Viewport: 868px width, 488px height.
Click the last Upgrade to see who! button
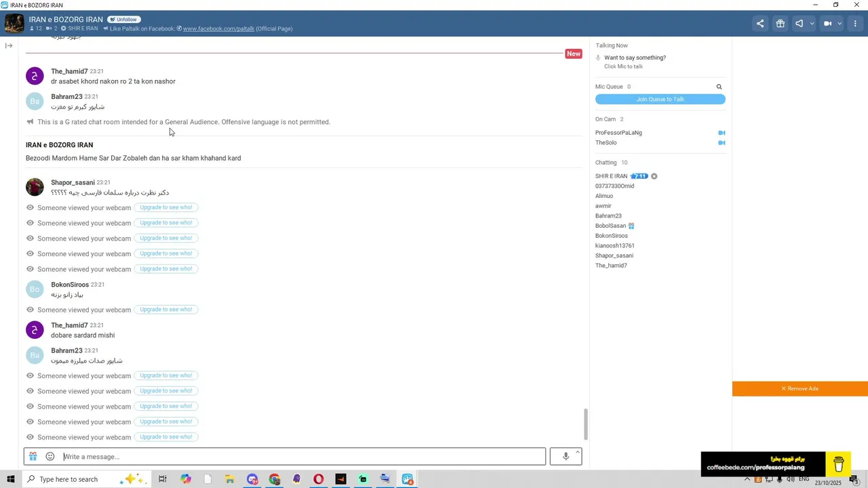pos(166,437)
